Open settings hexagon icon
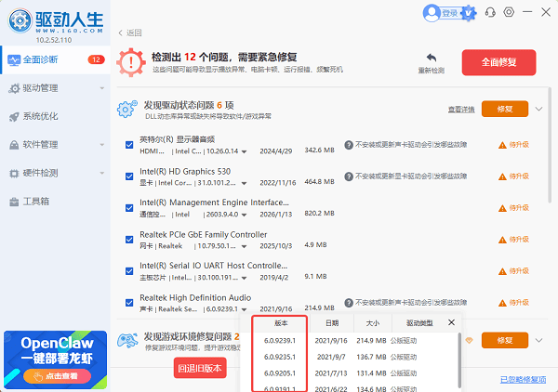Viewport: 558px width, 392px height. (509, 12)
